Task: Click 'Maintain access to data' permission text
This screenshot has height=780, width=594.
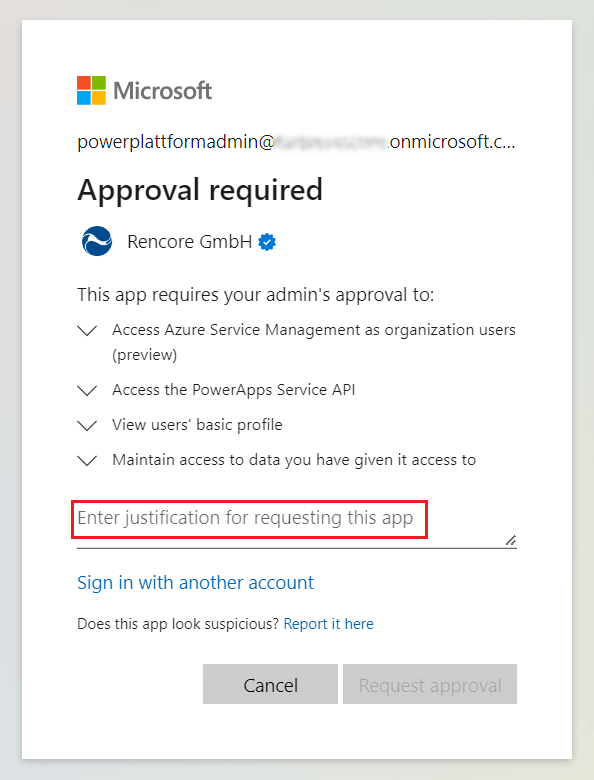Action: pos(294,460)
